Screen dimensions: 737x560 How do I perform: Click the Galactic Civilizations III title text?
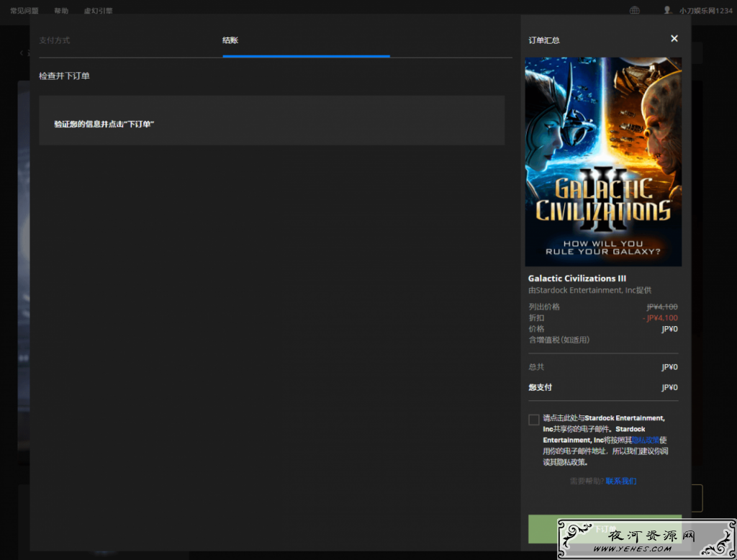[577, 279]
